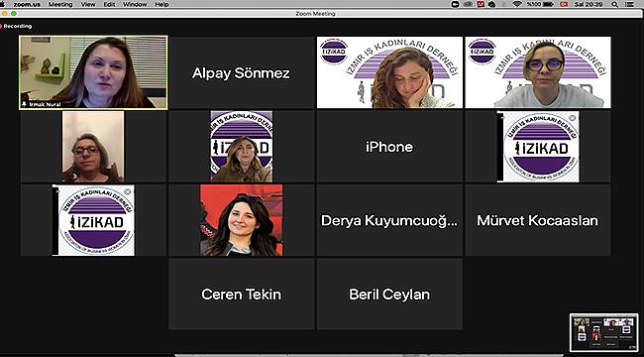Image resolution: width=644 pixels, height=357 pixels.
Task: Select tile of woman with glasses against pale wall
Action: (x=93, y=147)
